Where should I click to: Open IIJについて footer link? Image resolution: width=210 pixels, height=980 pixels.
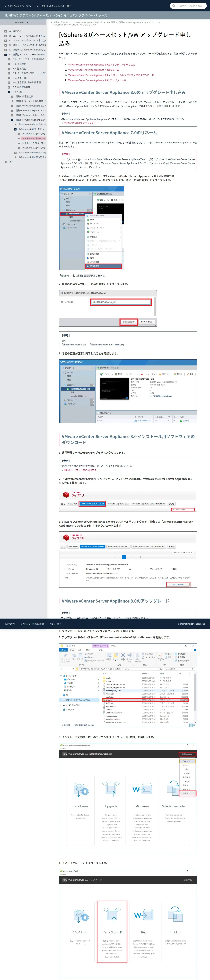tap(10, 624)
